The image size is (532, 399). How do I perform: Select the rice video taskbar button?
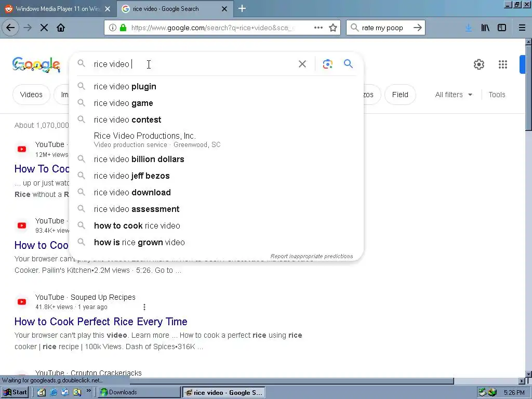click(223, 392)
